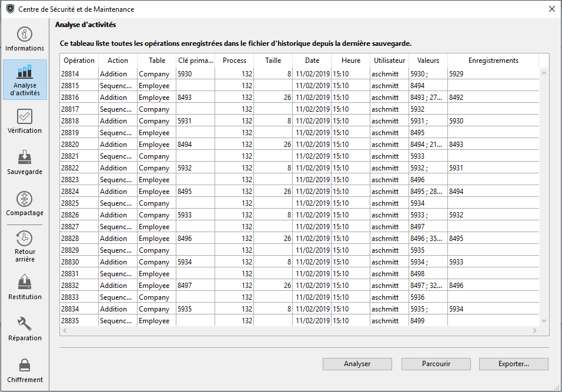Click the Table column header
Image resolution: width=562 pixels, height=392 pixels.
click(x=157, y=61)
